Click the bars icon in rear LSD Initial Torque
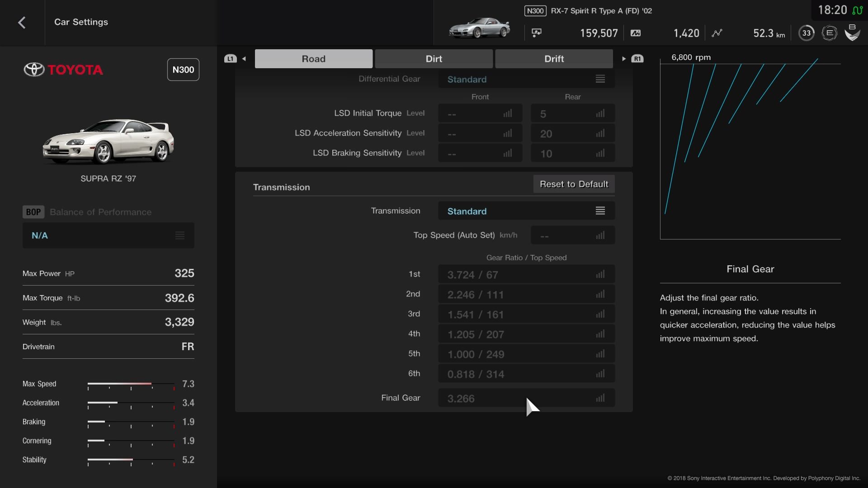Image resolution: width=868 pixels, height=488 pixels. [x=600, y=113]
